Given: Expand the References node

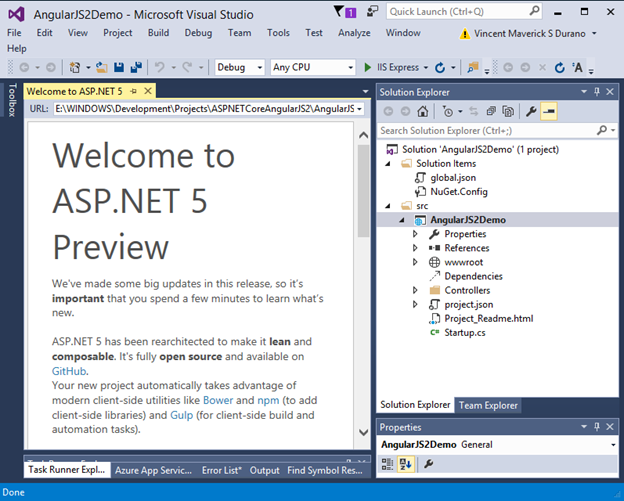Looking at the screenshot, I should click(415, 248).
